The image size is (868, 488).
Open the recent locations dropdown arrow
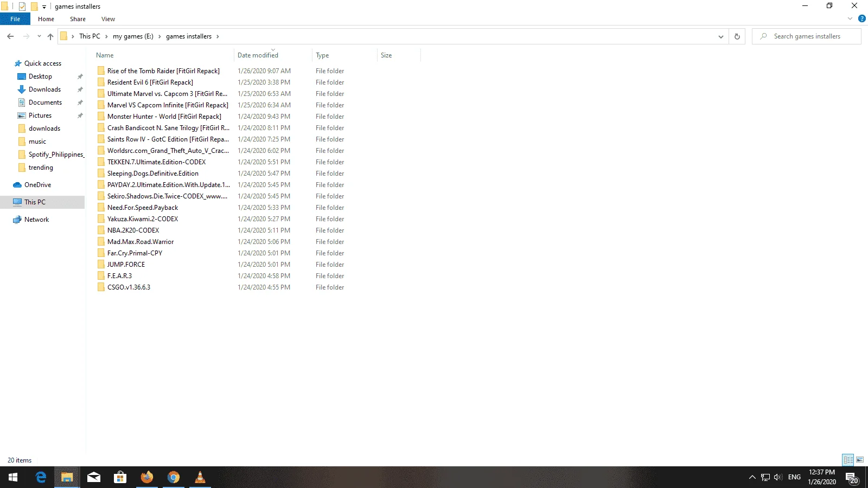pos(39,36)
